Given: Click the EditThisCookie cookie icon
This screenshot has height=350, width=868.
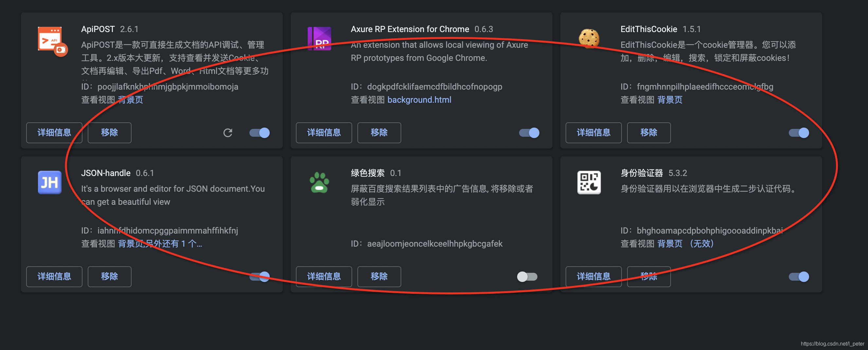Looking at the screenshot, I should pyautogui.click(x=589, y=38).
